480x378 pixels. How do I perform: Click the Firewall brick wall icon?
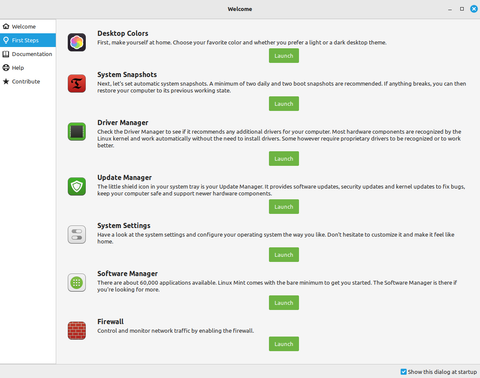point(77,330)
